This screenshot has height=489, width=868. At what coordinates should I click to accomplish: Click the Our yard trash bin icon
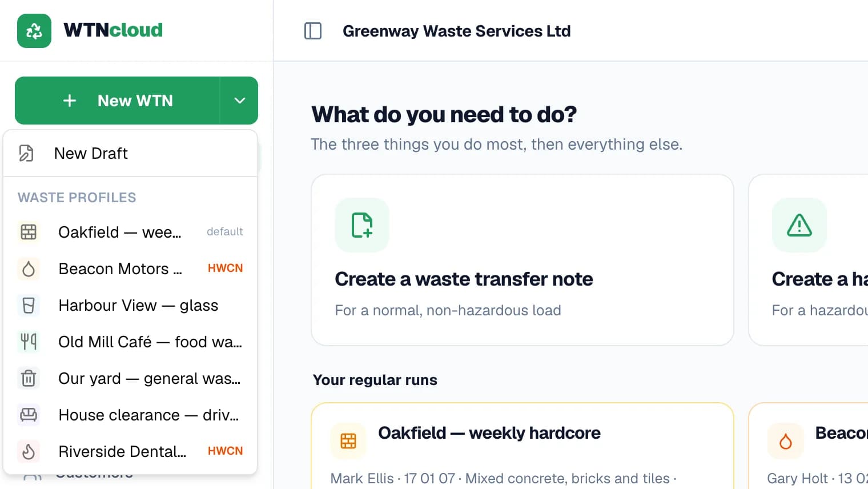click(29, 378)
